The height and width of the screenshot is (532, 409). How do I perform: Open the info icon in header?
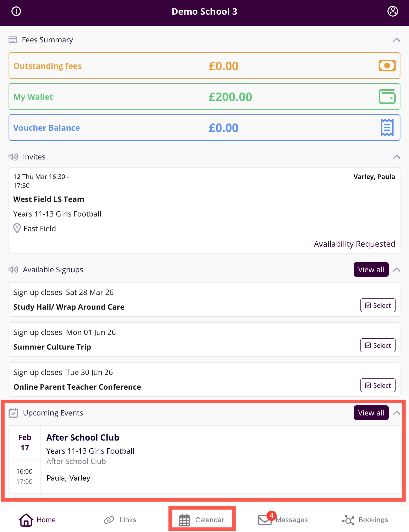coord(16,11)
